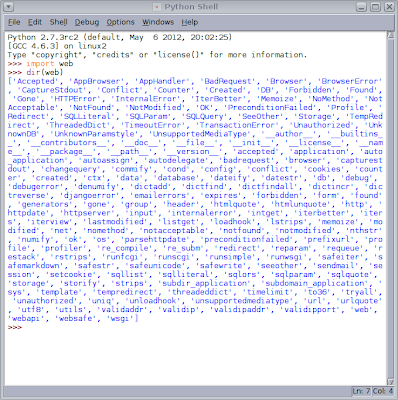The width and height of the screenshot is (398, 400).
Task: Click '__version__' in the output
Action: coord(195,152)
